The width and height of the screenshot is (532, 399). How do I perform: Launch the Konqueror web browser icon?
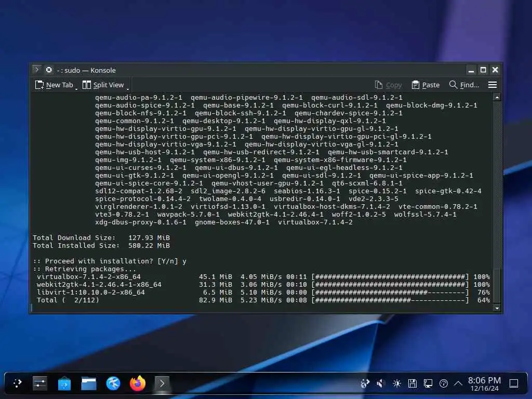[x=113, y=383]
